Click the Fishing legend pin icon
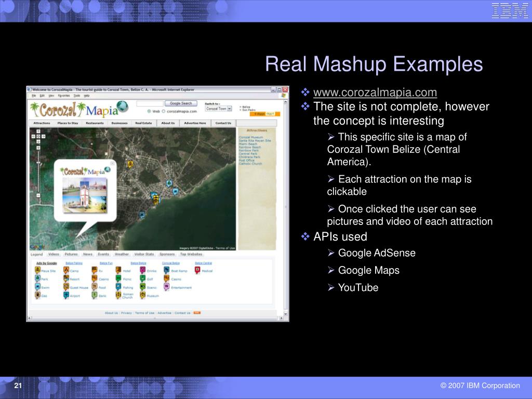Image resolution: width=532 pixels, height=399 pixels. (118, 287)
